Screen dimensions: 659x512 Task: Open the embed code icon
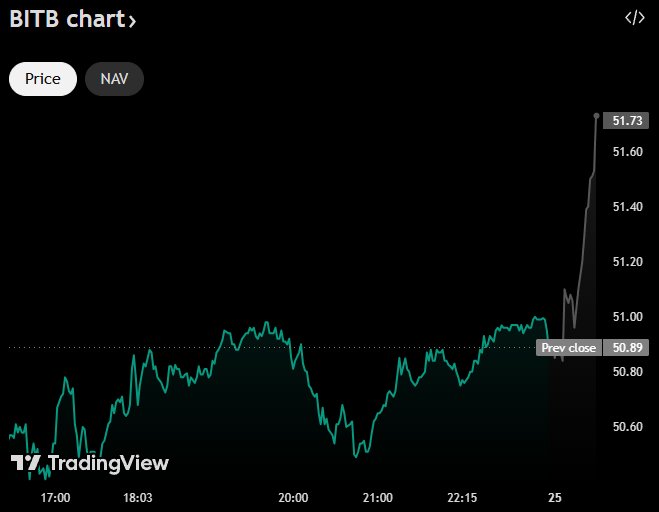click(634, 18)
